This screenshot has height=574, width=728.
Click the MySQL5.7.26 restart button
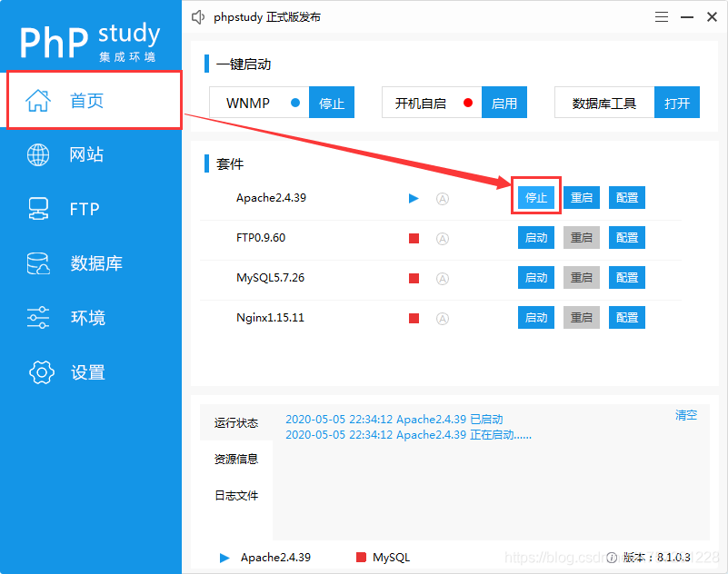[582, 278]
